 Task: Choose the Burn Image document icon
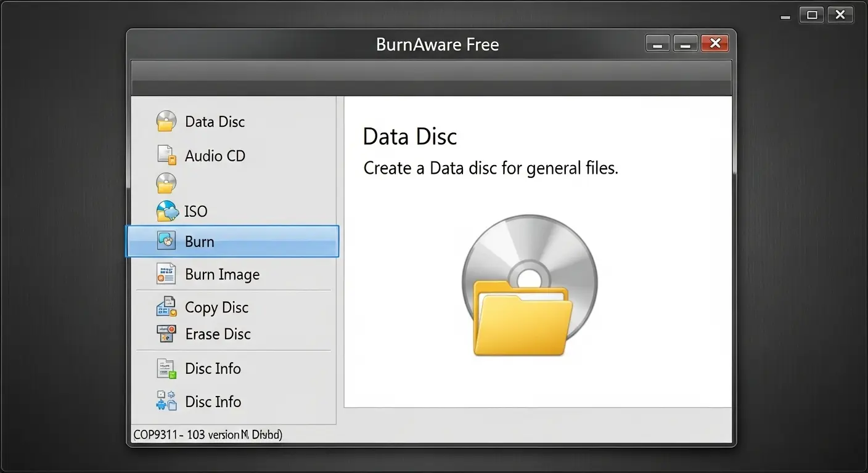click(166, 273)
